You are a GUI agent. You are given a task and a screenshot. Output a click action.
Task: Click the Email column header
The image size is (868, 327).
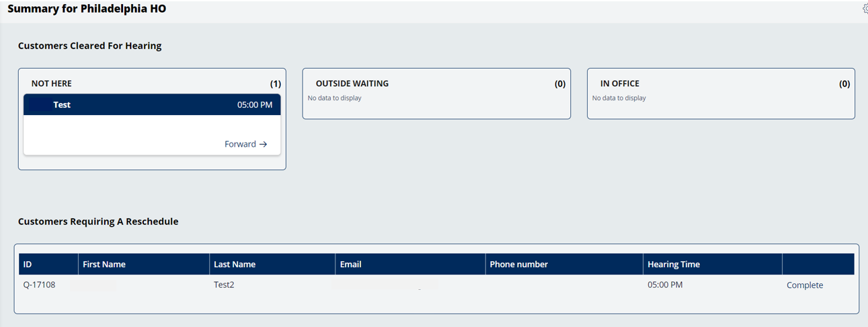click(351, 264)
